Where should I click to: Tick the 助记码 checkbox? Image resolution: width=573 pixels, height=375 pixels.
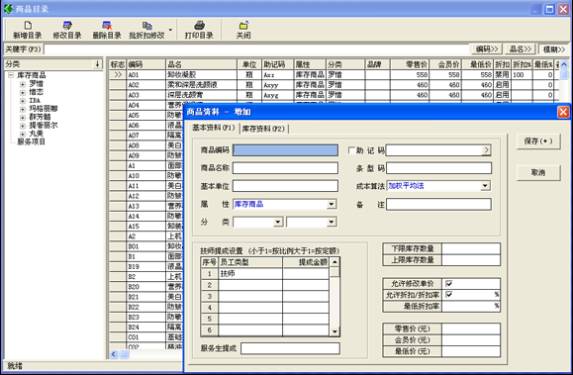click(x=352, y=150)
